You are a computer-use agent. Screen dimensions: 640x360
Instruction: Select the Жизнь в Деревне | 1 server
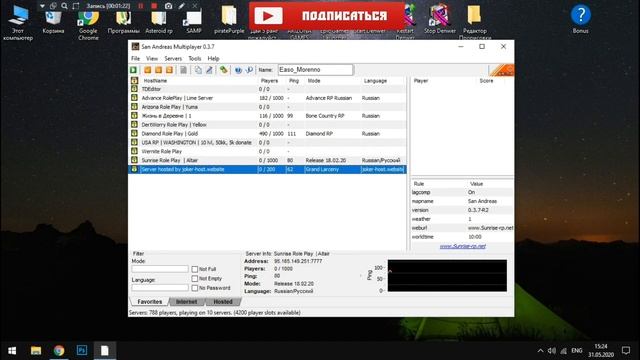[x=267, y=116]
